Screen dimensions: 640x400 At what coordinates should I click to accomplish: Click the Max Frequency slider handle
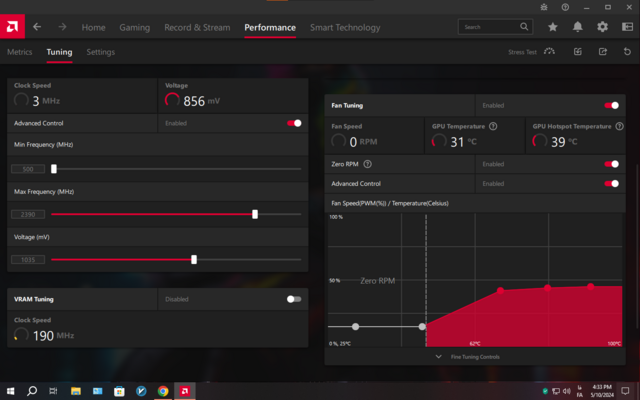coord(255,214)
